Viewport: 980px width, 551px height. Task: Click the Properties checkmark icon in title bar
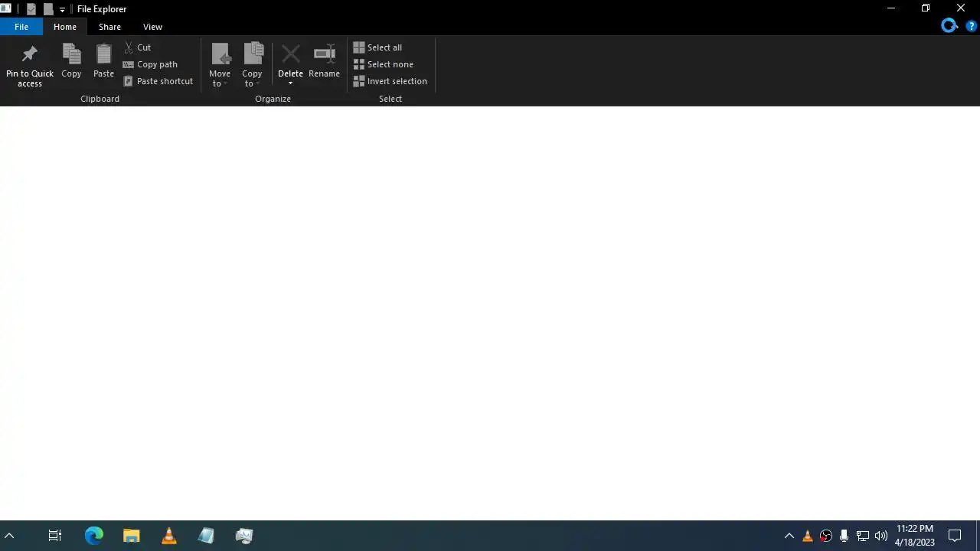click(31, 9)
